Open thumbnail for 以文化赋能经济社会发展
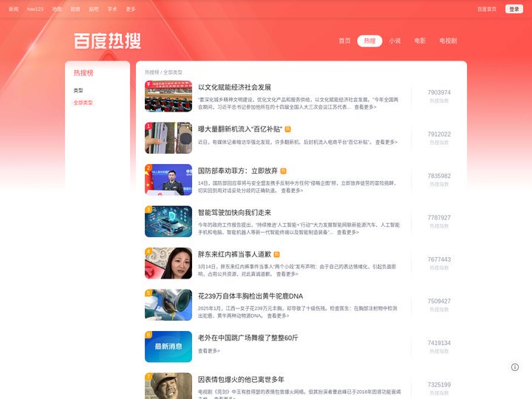 168,96
